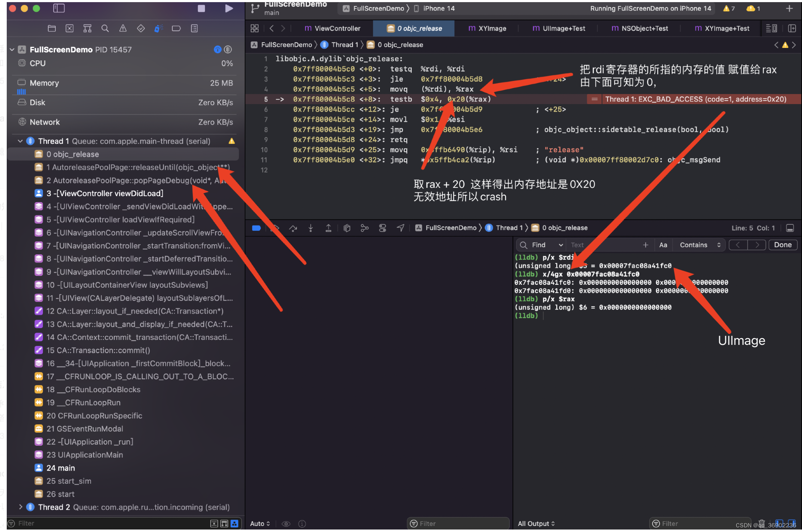The image size is (802, 532).
Task: Collapse the FullScreenDemo PID 15457 process
Action: [12, 50]
